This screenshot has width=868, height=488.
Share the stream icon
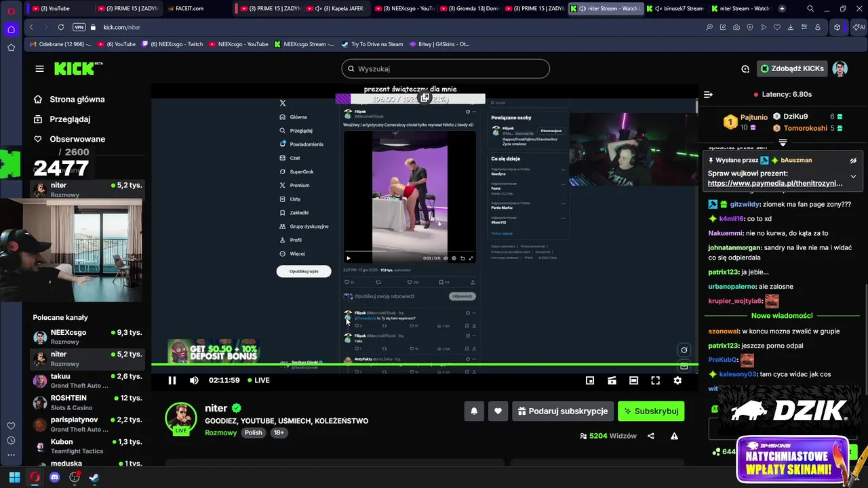pos(651,436)
